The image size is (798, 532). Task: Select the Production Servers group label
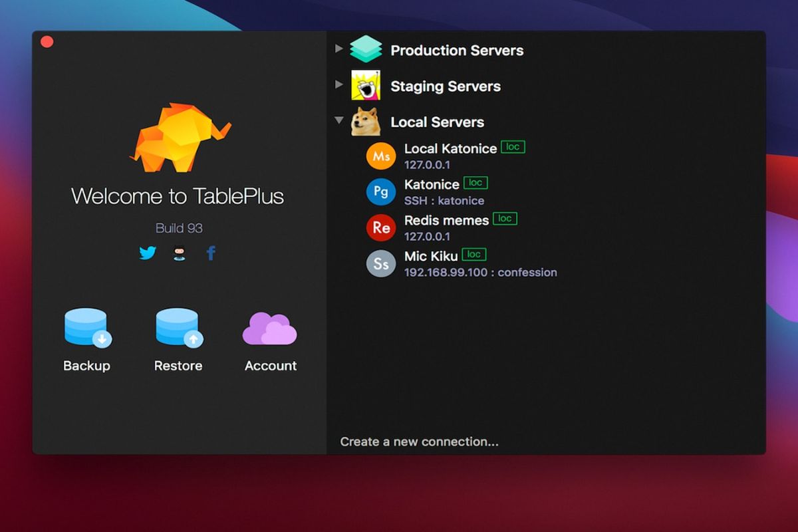457,51
